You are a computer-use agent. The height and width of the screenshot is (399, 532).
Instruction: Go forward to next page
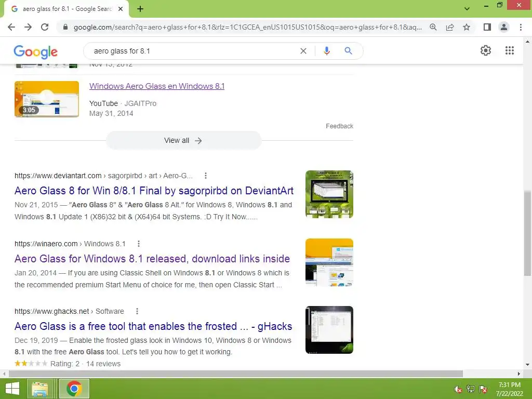point(28,27)
